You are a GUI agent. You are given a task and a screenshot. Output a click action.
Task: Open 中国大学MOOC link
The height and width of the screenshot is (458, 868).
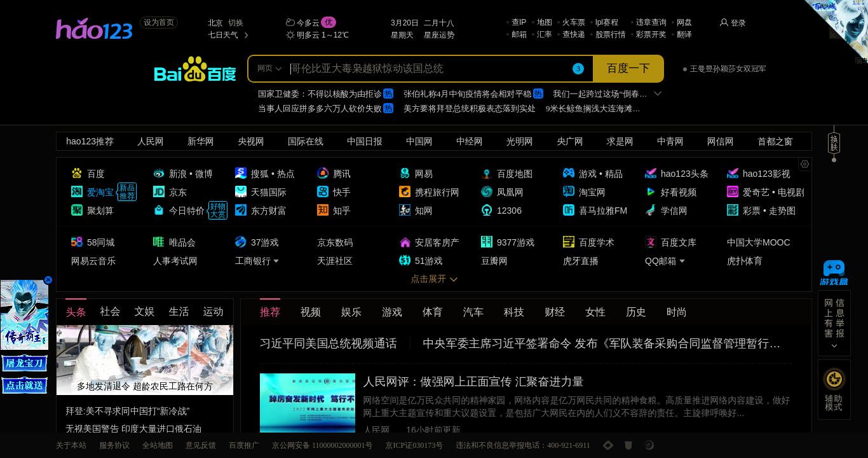[x=758, y=242]
